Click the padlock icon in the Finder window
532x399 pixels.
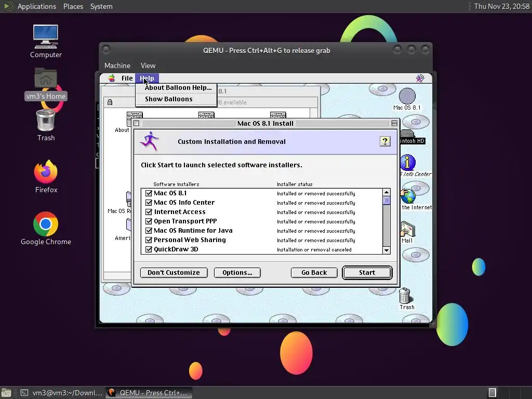[x=110, y=102]
